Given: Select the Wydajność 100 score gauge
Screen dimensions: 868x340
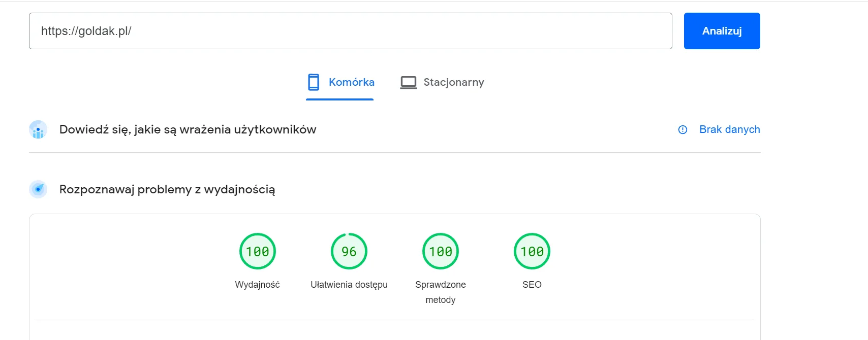Looking at the screenshot, I should [x=258, y=251].
